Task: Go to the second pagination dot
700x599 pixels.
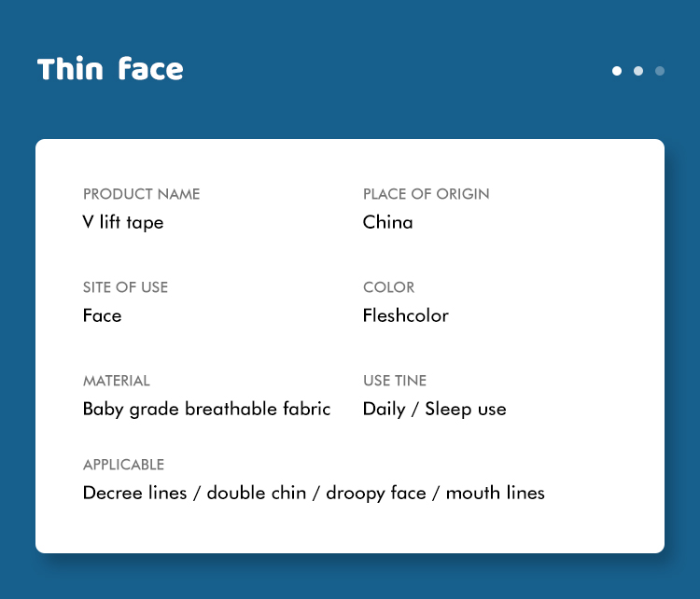Action: [638, 71]
